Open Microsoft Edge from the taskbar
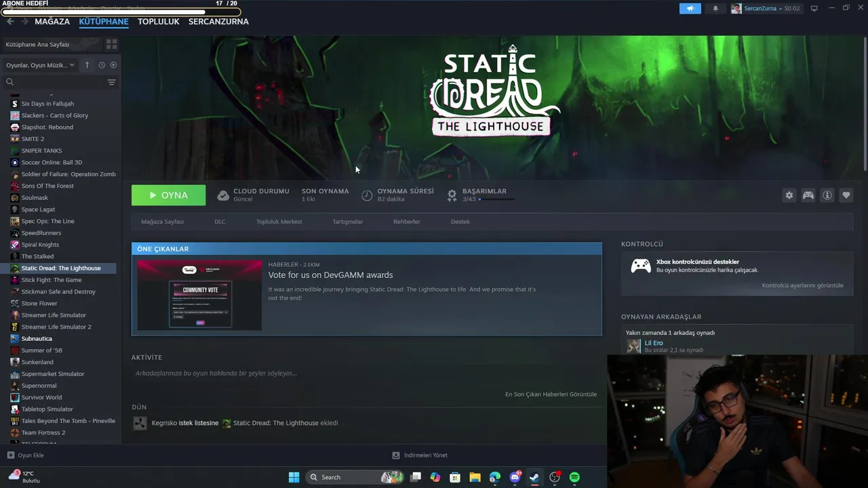 pyautogui.click(x=495, y=477)
